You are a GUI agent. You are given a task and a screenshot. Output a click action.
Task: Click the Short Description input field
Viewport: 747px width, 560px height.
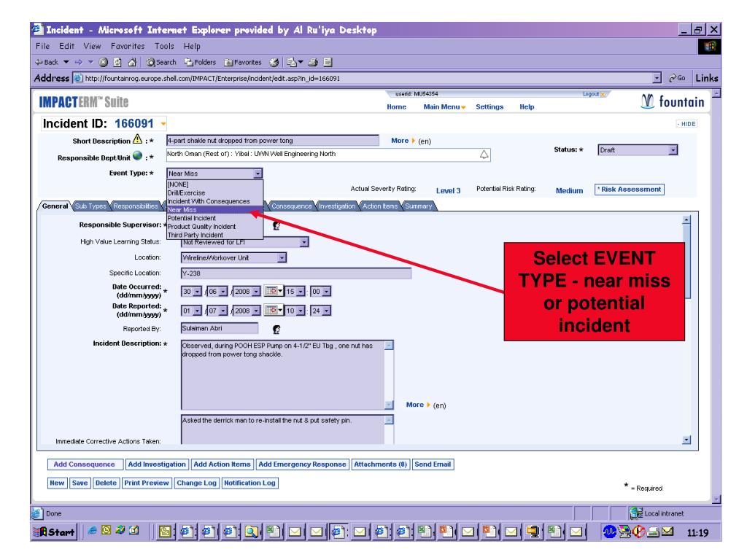[x=273, y=141]
